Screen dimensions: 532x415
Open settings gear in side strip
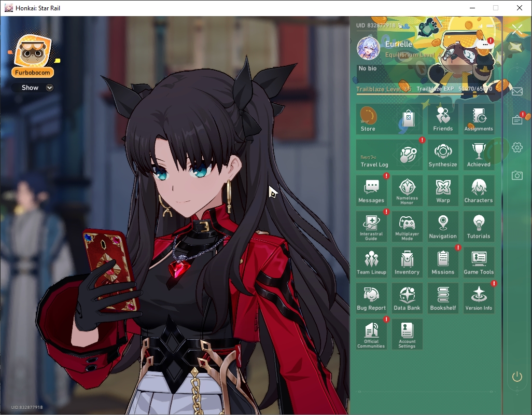[x=517, y=147]
